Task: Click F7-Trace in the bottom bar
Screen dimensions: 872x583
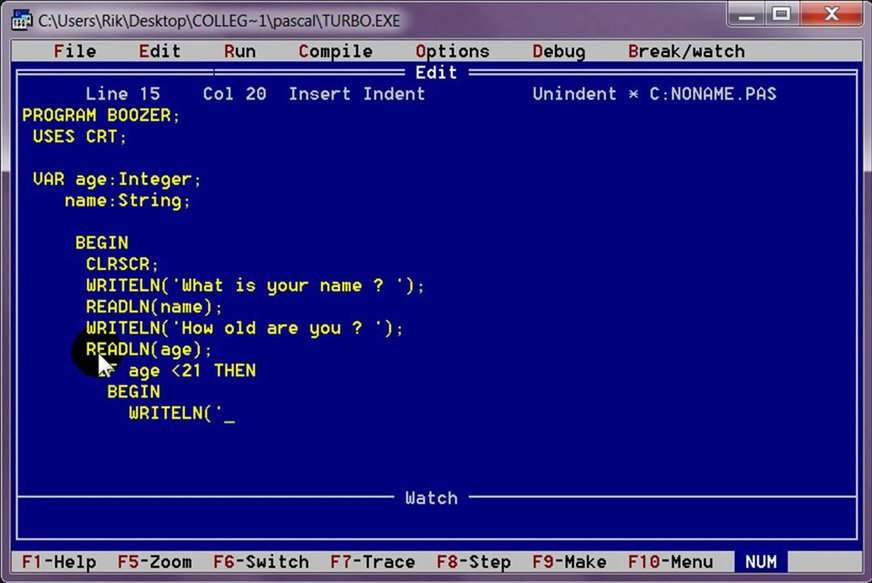Action: [372, 562]
